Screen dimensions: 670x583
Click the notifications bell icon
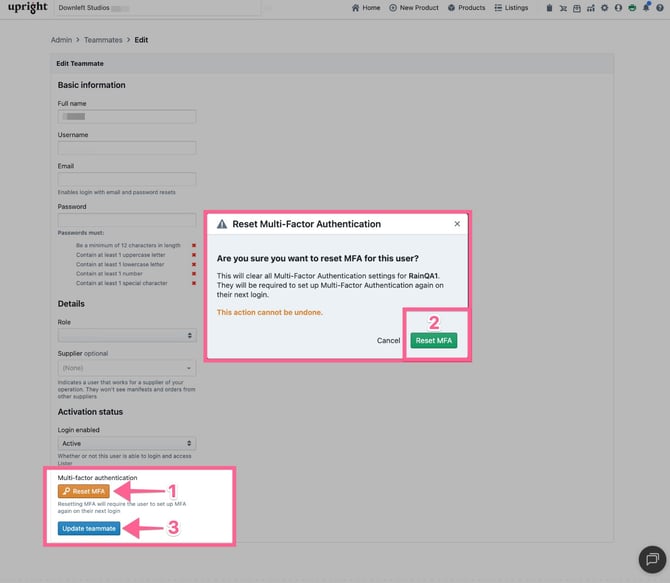pos(646,8)
